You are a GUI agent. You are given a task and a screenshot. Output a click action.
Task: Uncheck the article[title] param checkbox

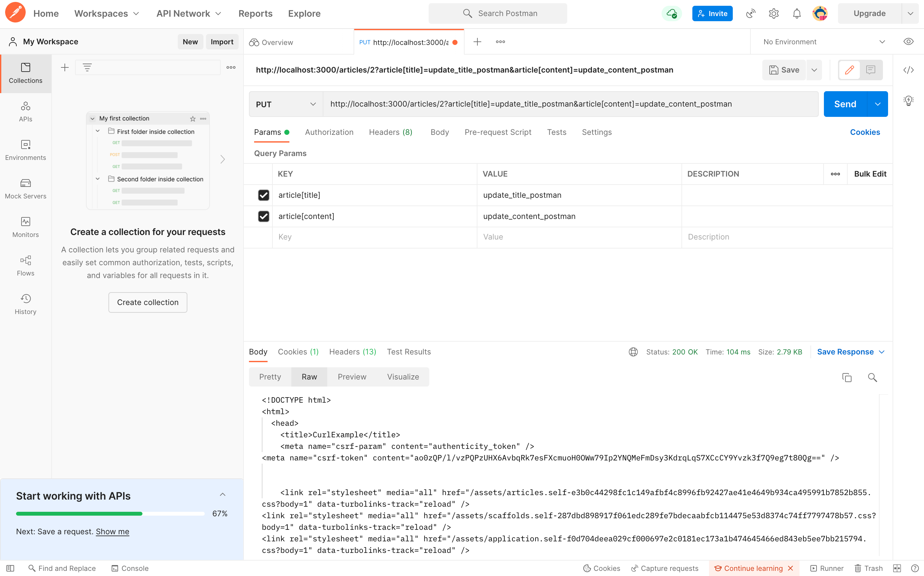coord(263,195)
